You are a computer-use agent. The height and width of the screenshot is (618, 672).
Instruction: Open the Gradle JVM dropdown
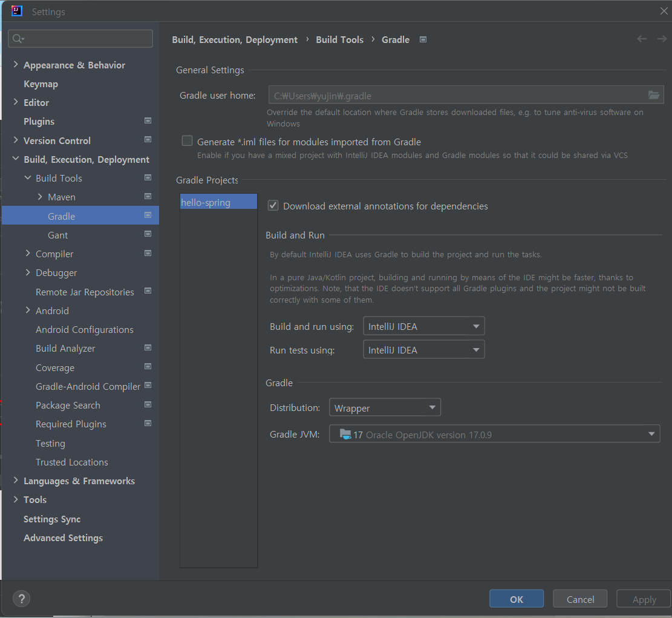coord(494,434)
